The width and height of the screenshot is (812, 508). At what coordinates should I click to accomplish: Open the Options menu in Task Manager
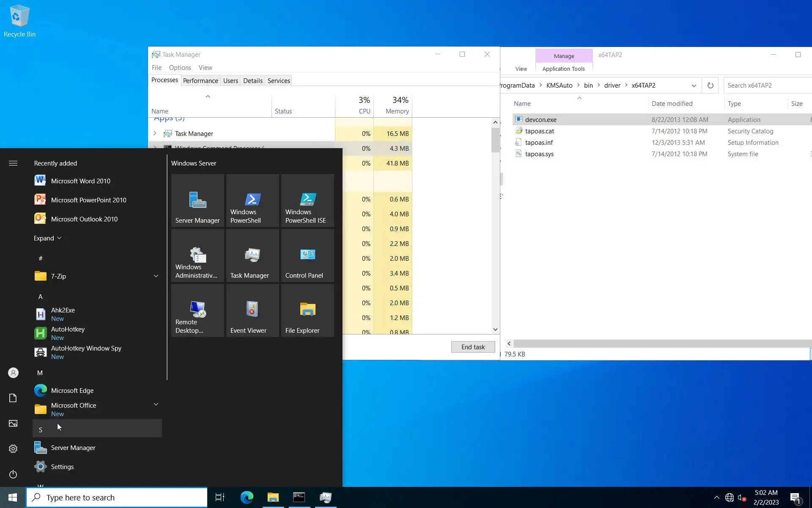click(x=180, y=68)
